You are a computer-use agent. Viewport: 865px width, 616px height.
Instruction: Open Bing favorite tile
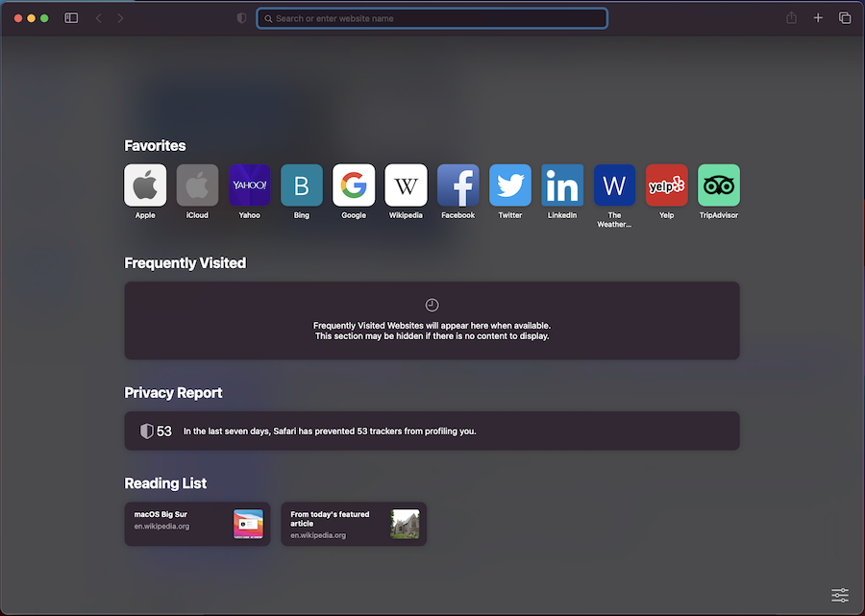(302, 185)
